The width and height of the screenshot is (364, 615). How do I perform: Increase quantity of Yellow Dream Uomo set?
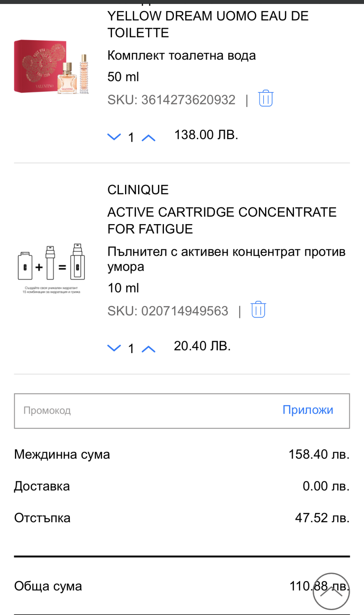(x=149, y=138)
